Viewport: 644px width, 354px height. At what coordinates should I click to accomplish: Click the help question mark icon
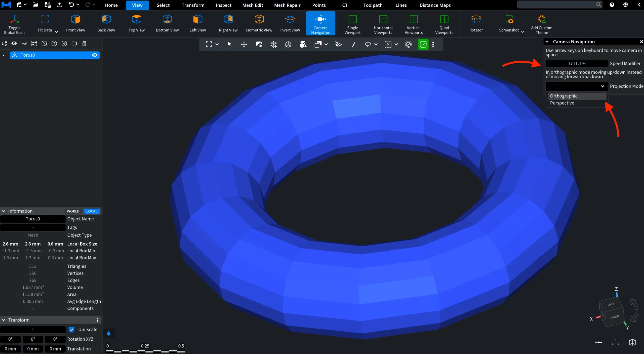pyautogui.click(x=612, y=5)
